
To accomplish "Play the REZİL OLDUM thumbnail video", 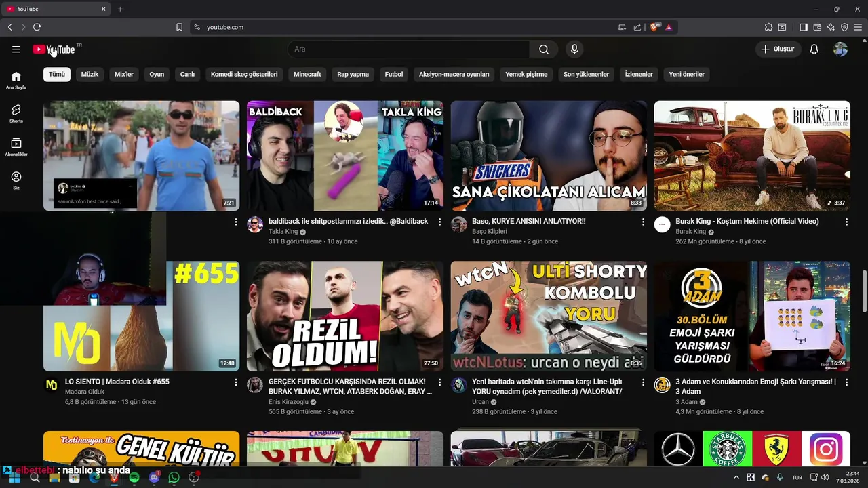I will click(345, 317).
